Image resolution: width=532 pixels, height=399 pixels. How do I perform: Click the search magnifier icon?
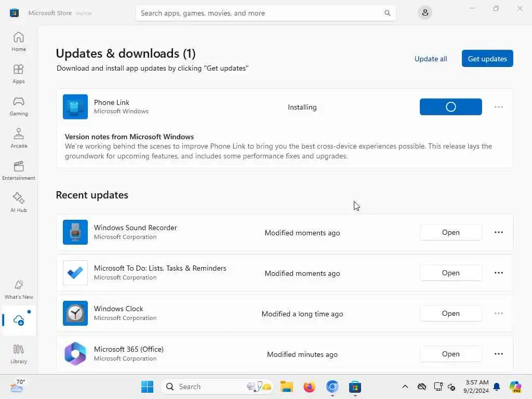tap(387, 13)
